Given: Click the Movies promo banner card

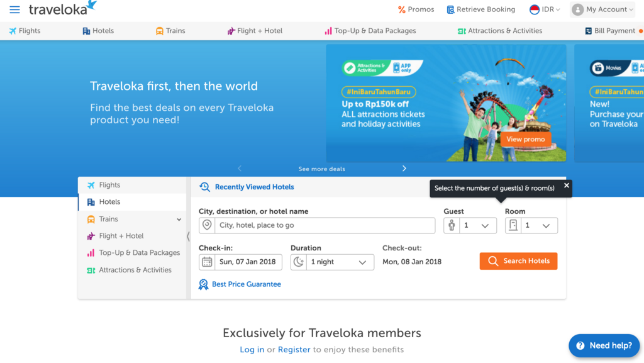Looking at the screenshot, I should pos(609,103).
